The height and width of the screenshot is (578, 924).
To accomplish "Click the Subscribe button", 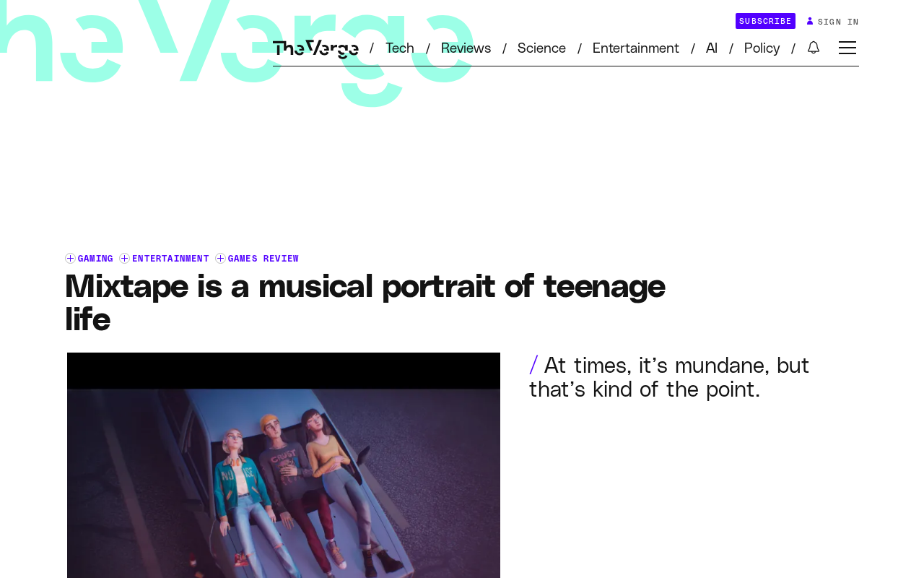I will pos(765,21).
